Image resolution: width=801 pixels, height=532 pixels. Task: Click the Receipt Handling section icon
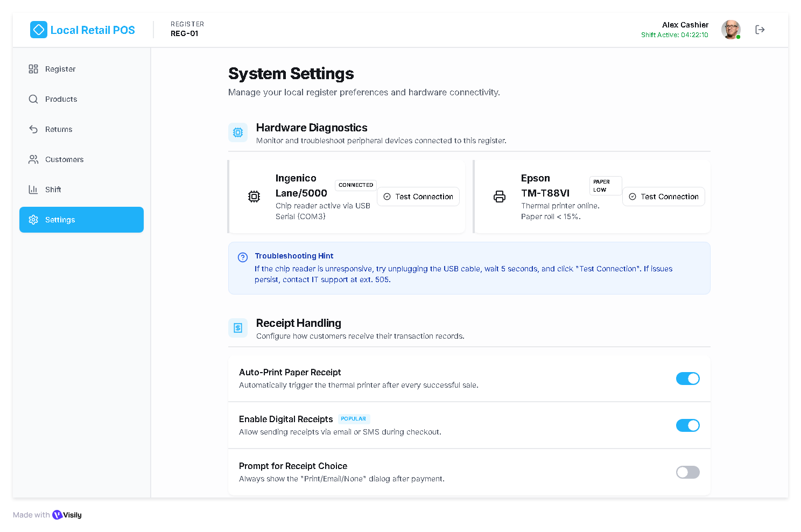click(238, 328)
